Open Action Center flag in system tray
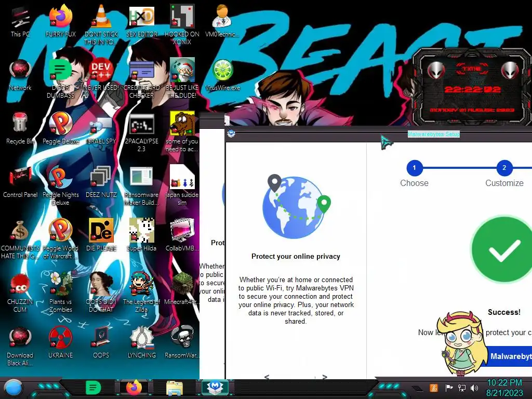This screenshot has height=399, width=532. 449,388
